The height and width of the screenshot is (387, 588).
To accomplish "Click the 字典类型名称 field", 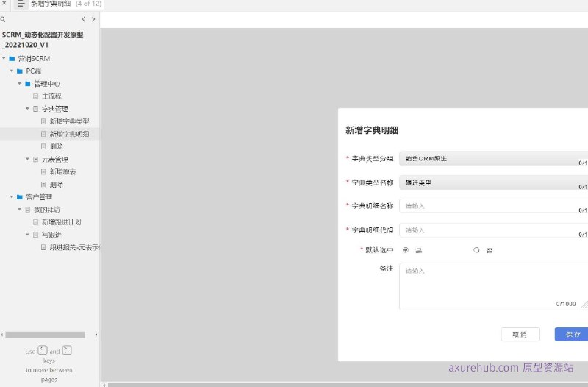I will click(493, 182).
